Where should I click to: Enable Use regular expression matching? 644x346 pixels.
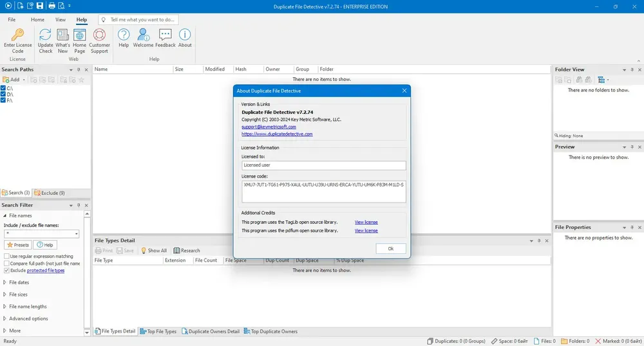pyautogui.click(x=6, y=256)
